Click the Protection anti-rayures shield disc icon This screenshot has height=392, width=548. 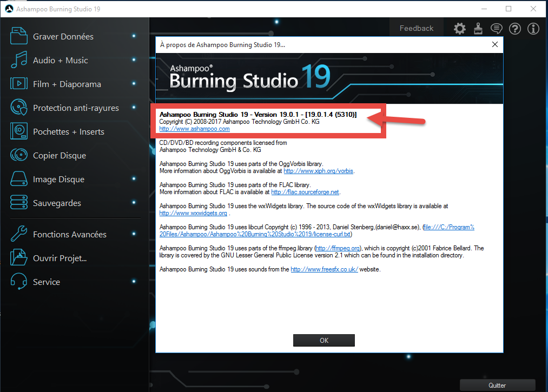click(x=18, y=107)
